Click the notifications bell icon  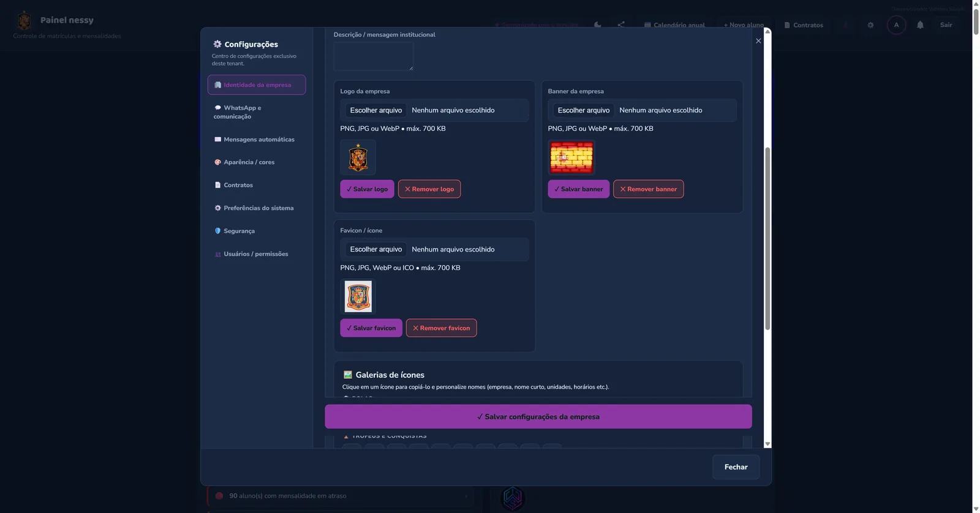click(x=920, y=25)
